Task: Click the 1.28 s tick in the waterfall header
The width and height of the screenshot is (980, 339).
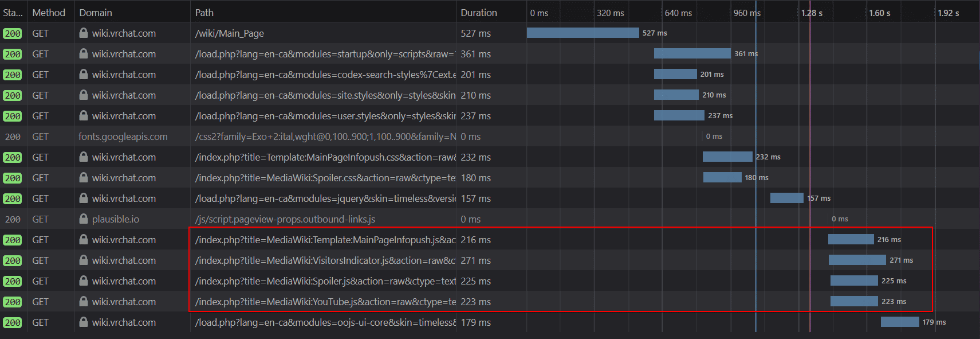Action: click(x=812, y=13)
